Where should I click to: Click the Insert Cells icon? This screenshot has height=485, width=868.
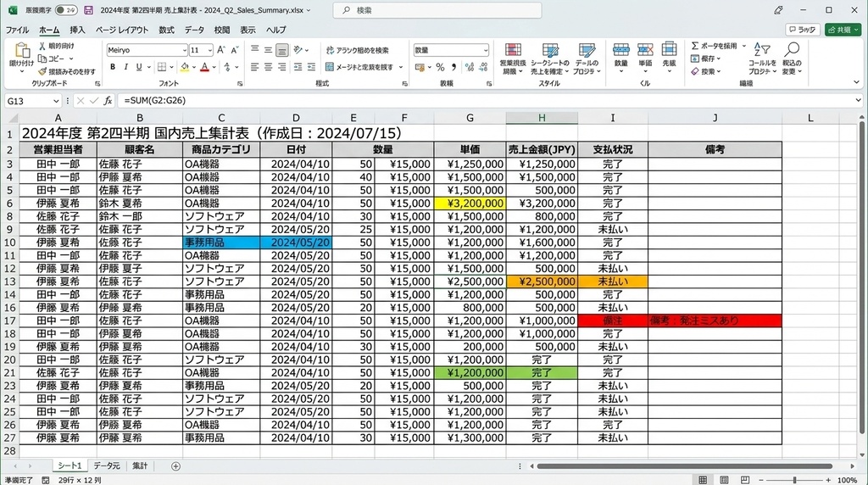(x=621, y=50)
